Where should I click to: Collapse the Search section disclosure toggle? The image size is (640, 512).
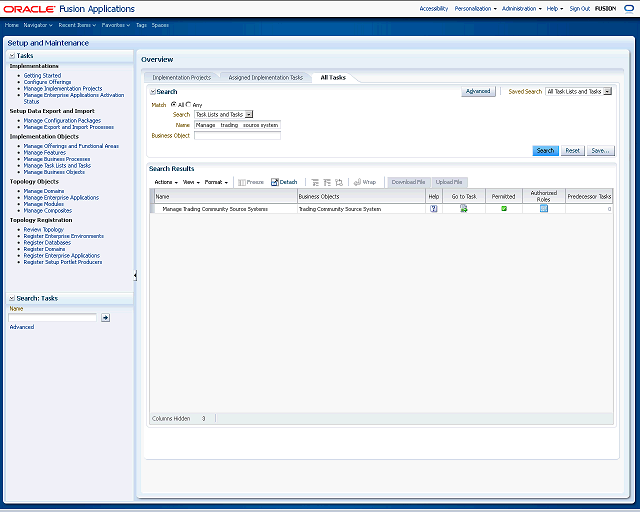click(x=152, y=92)
